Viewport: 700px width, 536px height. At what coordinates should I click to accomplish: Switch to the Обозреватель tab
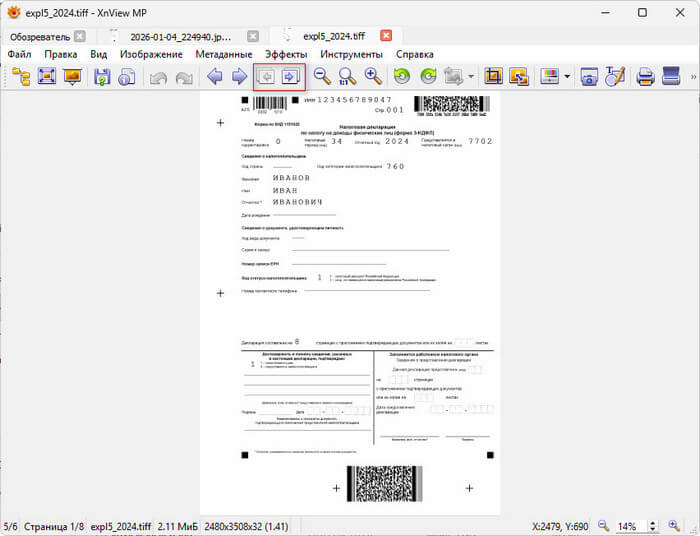point(39,37)
